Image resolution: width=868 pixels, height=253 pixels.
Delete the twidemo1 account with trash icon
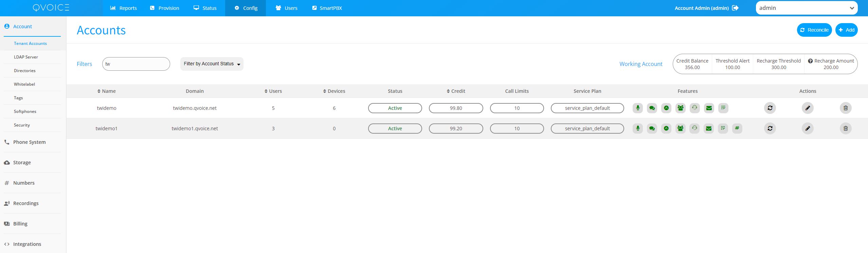[846, 129]
